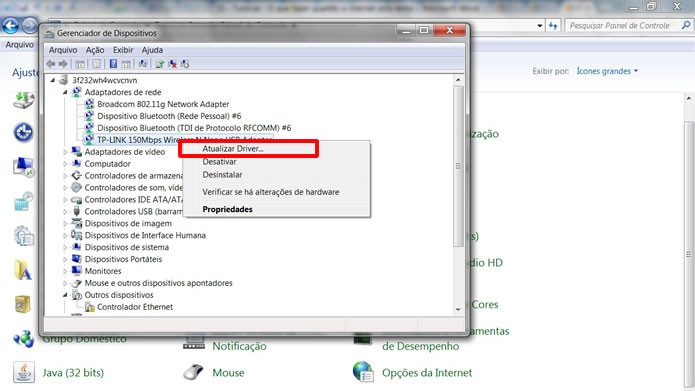Expand the Dispositivos de imagem node
Screen dimensions: 695x391
click(65, 223)
